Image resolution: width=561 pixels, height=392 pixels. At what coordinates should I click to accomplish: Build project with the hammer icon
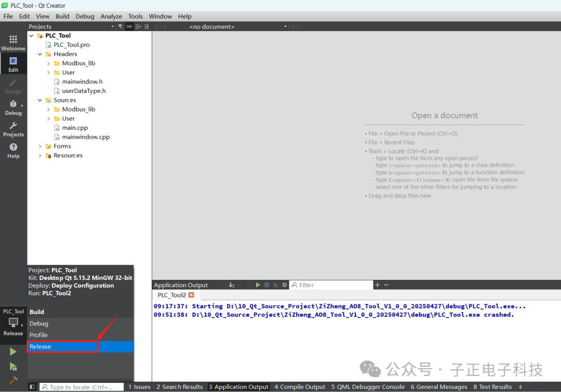[x=13, y=380]
